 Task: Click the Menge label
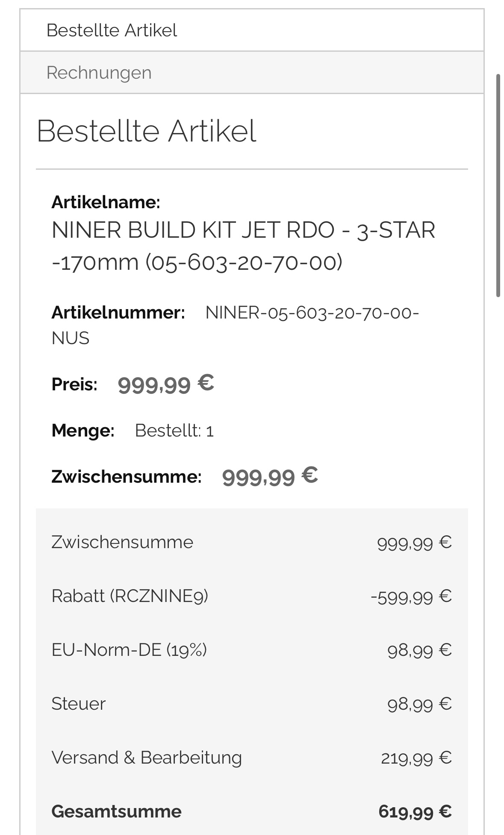click(x=83, y=431)
